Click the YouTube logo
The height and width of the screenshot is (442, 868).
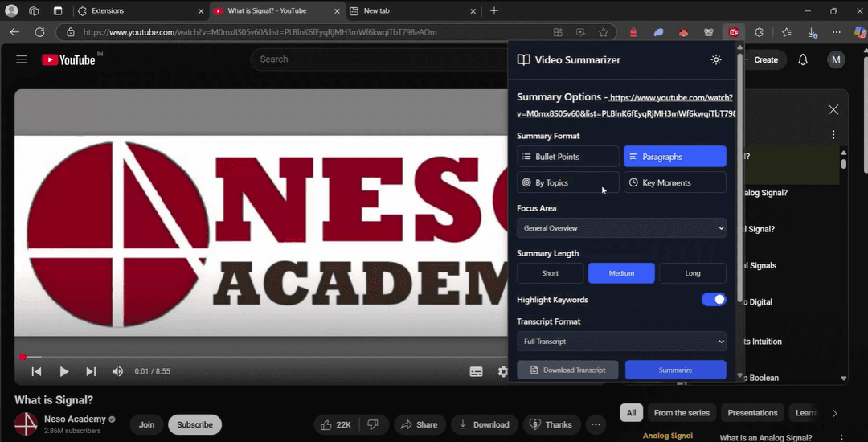(68, 59)
